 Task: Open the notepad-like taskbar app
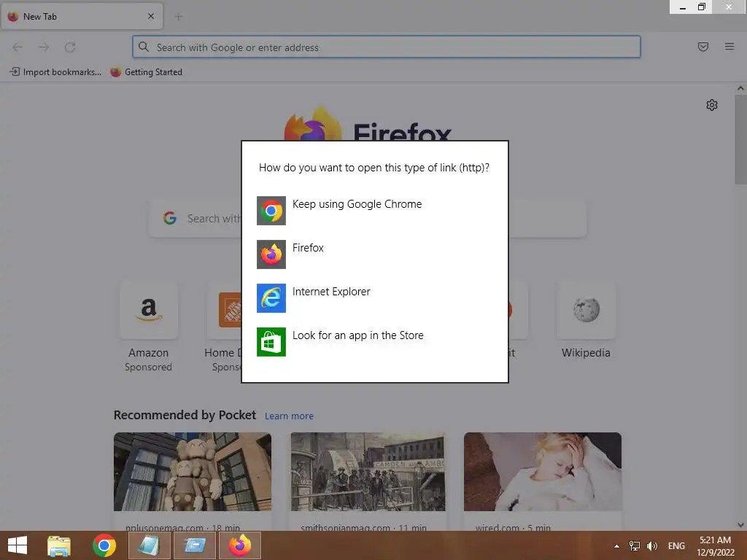(149, 545)
